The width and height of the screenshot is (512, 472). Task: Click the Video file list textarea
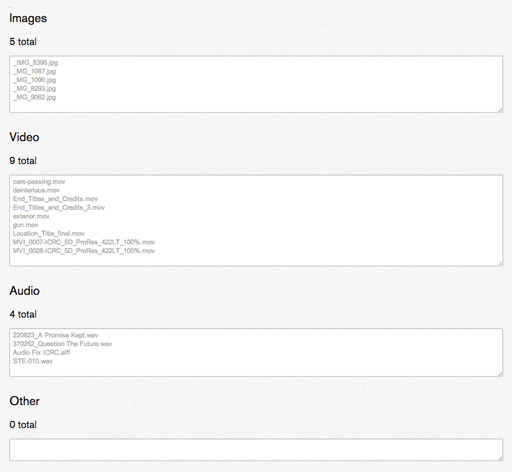pyautogui.click(x=256, y=220)
